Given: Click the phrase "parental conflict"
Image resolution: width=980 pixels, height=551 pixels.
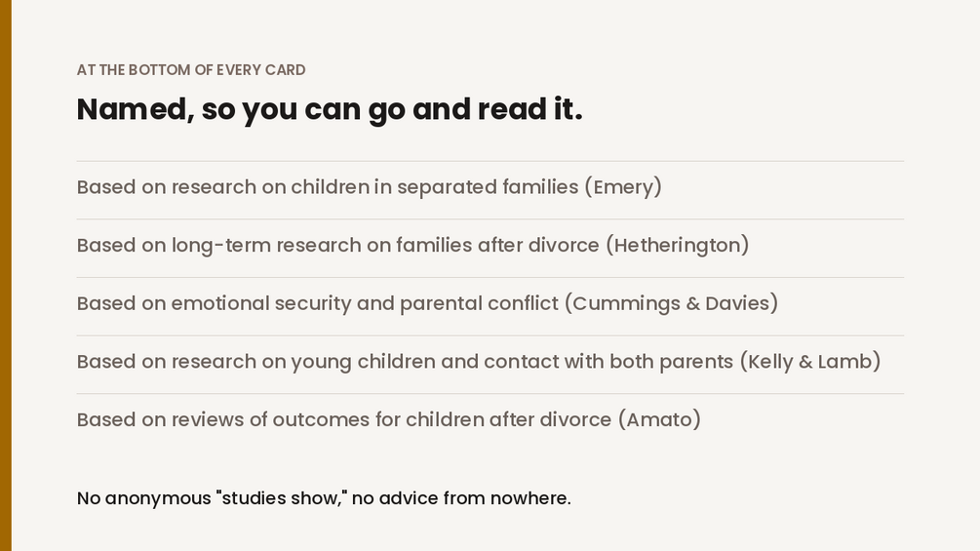Looking at the screenshot, I should [479, 303].
